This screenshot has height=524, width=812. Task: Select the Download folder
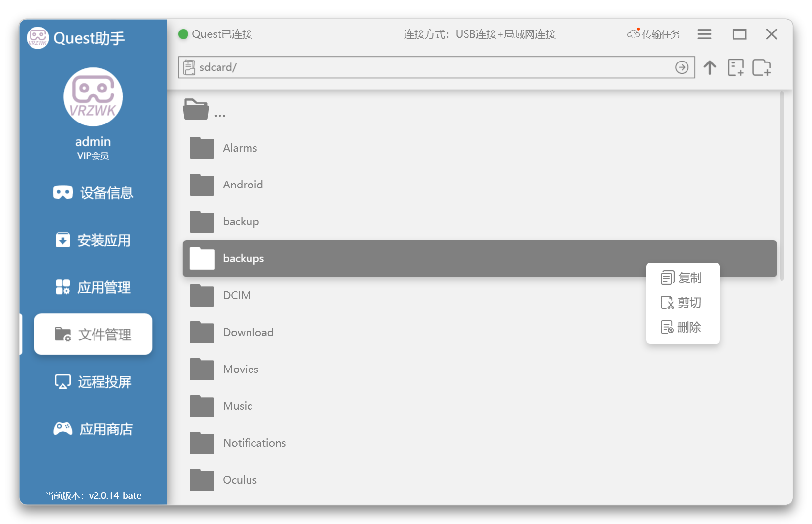pos(248,333)
